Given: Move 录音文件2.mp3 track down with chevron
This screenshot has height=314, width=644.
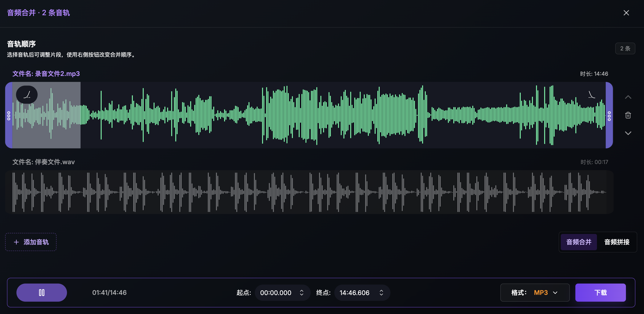Looking at the screenshot, I should (x=628, y=133).
